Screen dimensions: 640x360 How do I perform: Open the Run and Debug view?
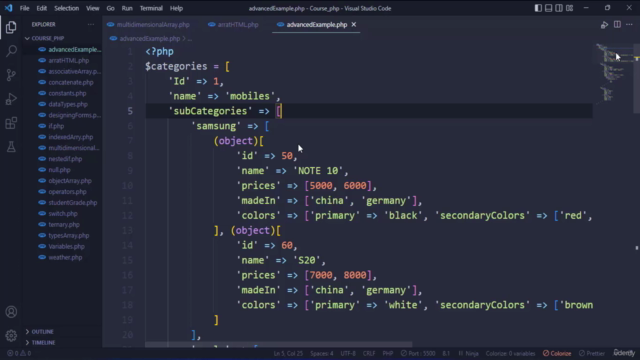click(x=11, y=99)
